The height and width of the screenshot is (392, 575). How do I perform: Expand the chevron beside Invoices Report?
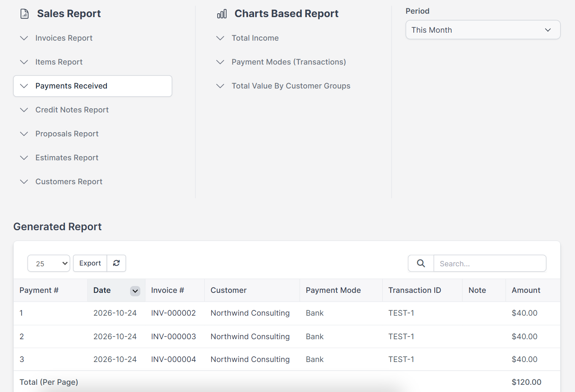click(x=24, y=38)
